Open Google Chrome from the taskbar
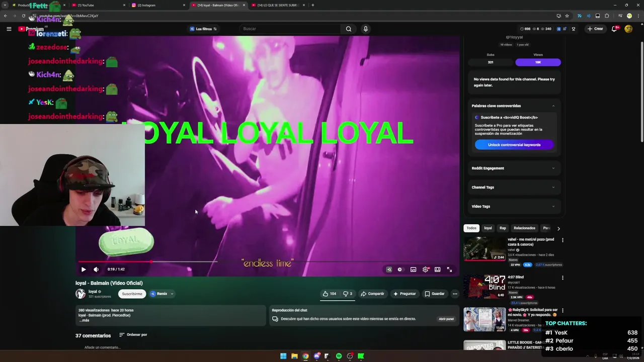The height and width of the screenshot is (362, 644). [x=305, y=356]
